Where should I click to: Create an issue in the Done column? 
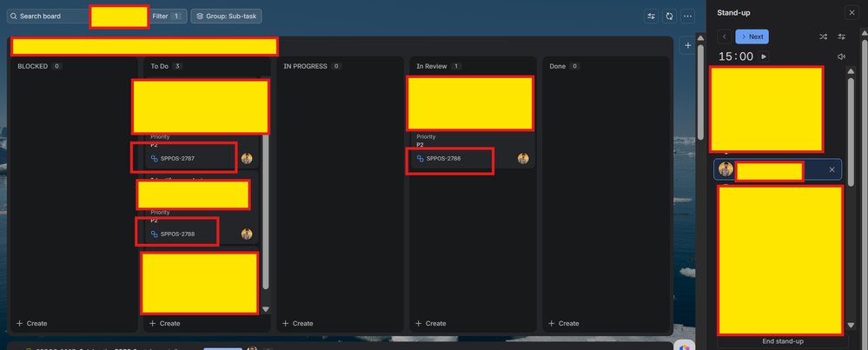pyautogui.click(x=564, y=323)
